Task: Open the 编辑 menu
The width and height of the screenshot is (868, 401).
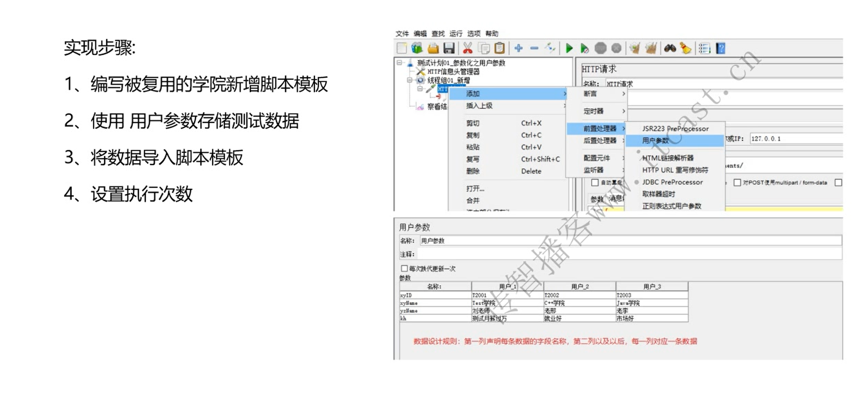Action: (x=420, y=34)
